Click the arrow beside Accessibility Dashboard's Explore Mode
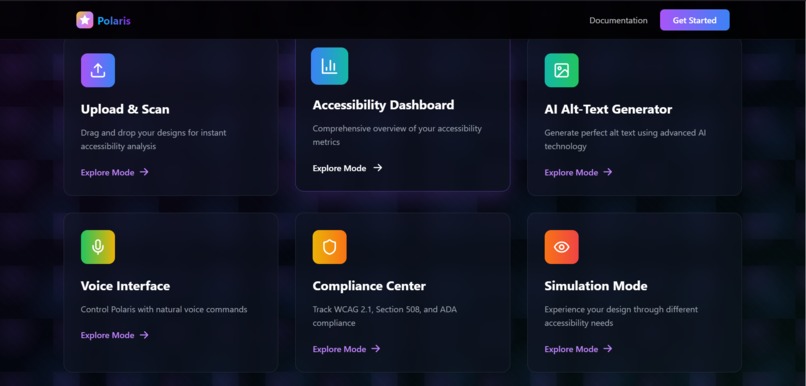Viewport: 806px width, 386px height. coord(378,168)
